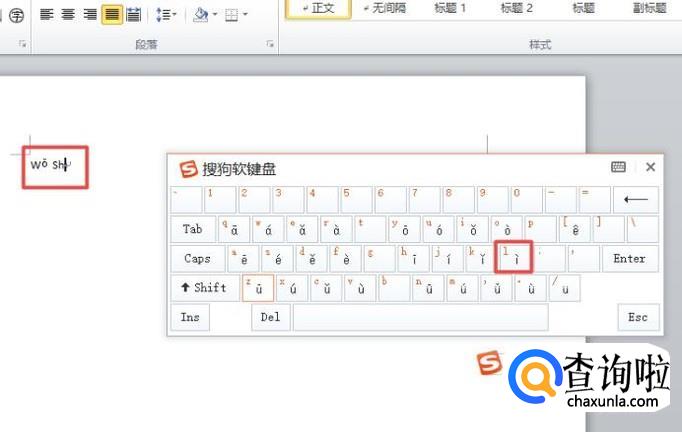The image size is (682, 432).
Task: Insert è with the f key
Action: coord(345,259)
